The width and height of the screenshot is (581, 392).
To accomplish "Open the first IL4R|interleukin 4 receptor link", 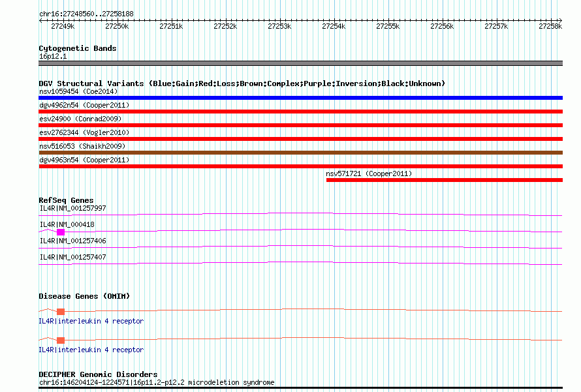I will click(91, 322).
